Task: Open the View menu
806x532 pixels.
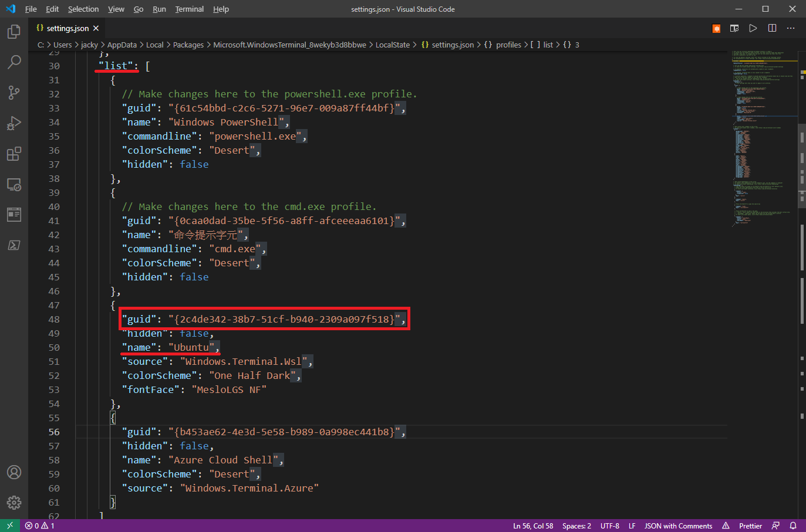Action: pyautogui.click(x=116, y=9)
